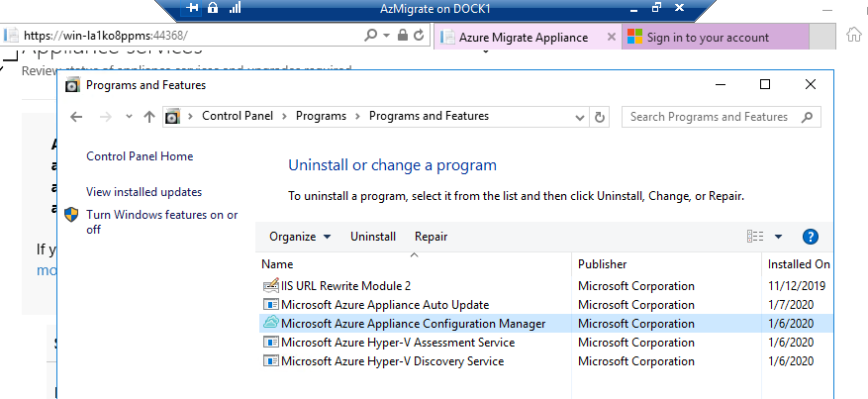Switch to Azure Migrate Appliance browser tab
The width and height of the screenshot is (868, 399).
(x=524, y=37)
